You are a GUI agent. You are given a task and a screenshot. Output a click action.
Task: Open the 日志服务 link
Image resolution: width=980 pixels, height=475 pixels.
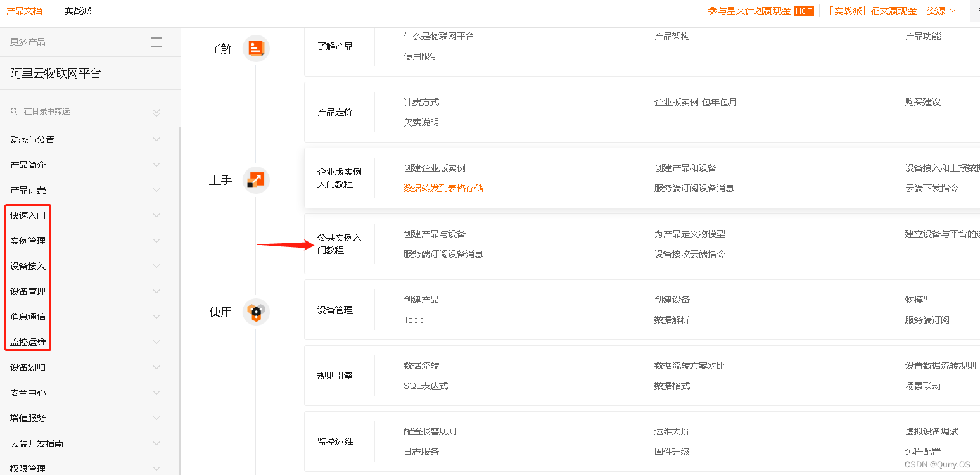[x=421, y=452]
